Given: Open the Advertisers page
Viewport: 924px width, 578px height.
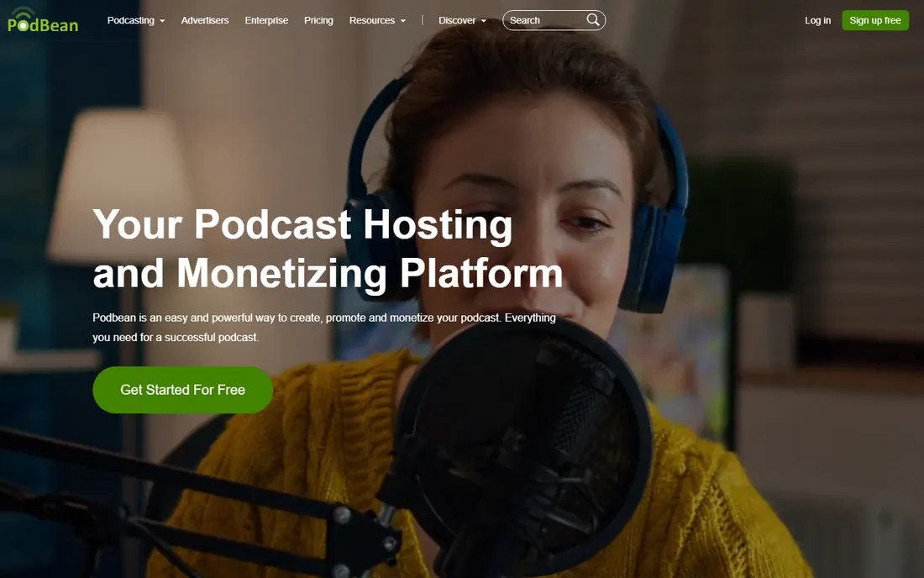Looking at the screenshot, I should click(204, 20).
